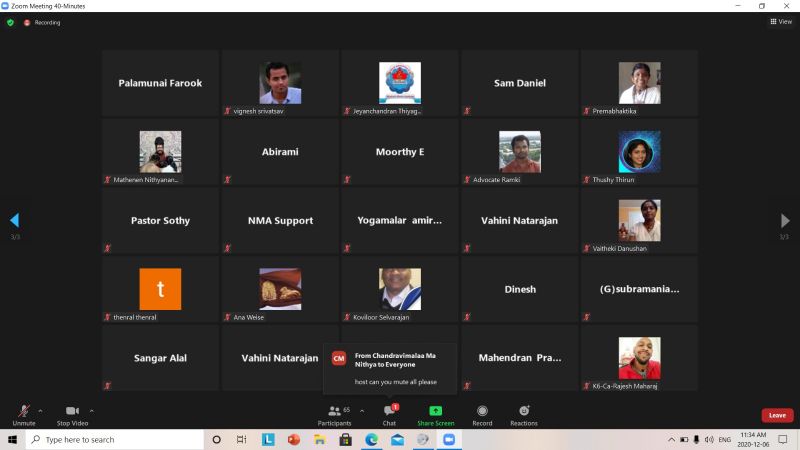Expand the arrow next to Participants

(362, 410)
